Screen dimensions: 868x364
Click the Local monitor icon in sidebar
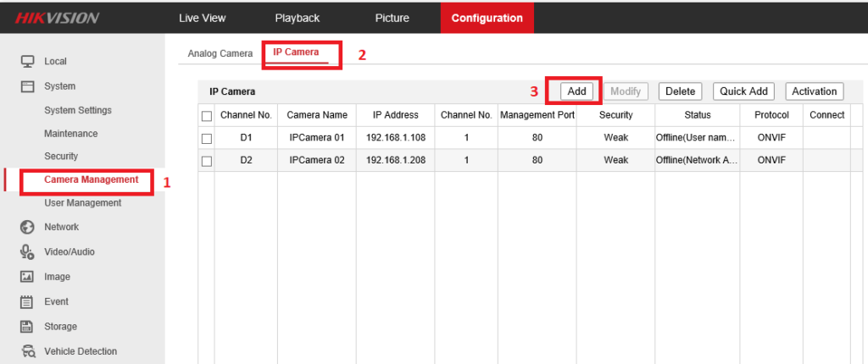tap(27, 61)
